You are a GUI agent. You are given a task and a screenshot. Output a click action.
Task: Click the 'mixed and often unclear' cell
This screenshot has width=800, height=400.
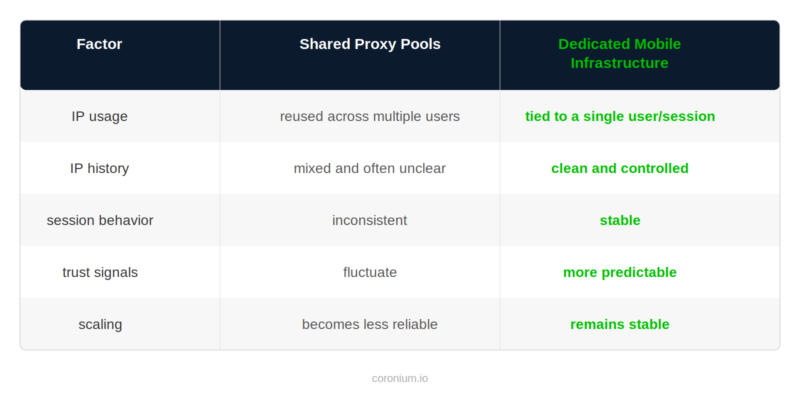tap(370, 168)
